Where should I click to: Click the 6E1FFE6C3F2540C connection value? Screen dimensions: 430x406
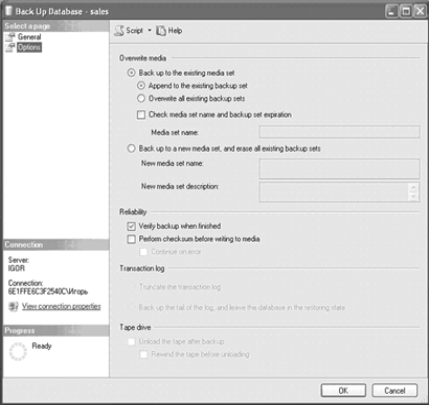(x=48, y=292)
